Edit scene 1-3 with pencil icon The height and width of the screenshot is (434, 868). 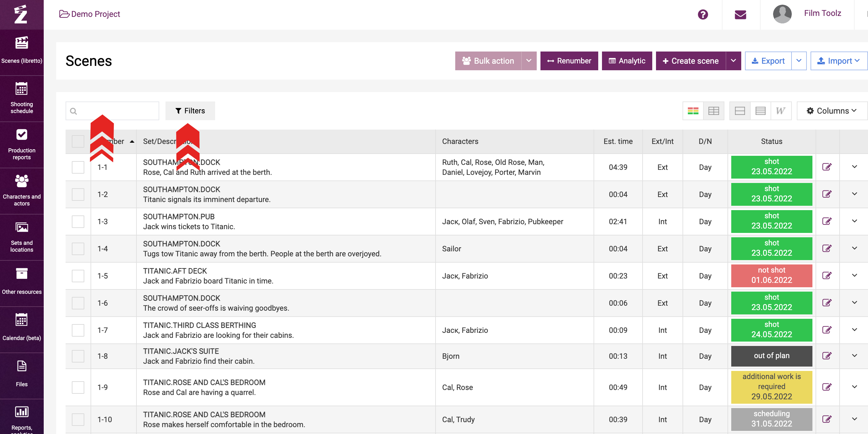(x=826, y=221)
